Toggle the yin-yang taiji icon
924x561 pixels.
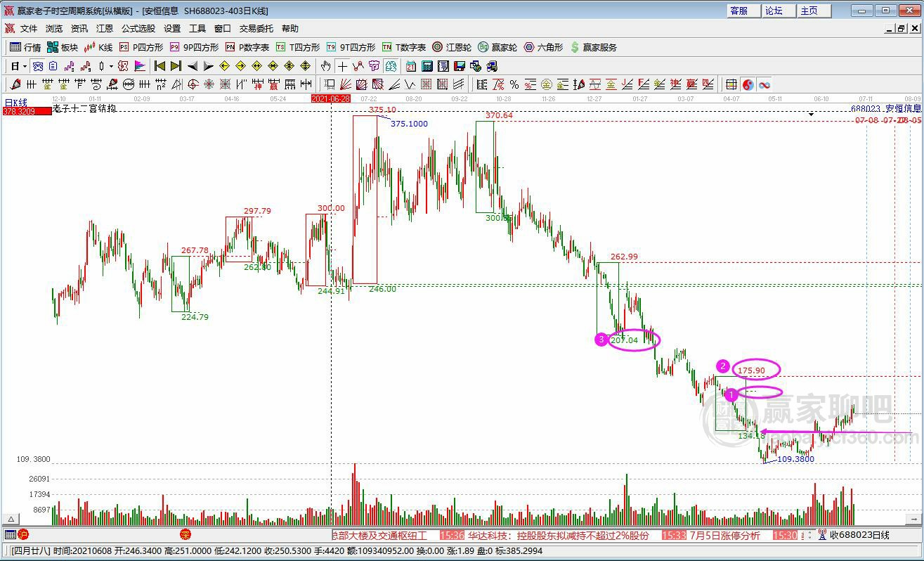coord(748,84)
